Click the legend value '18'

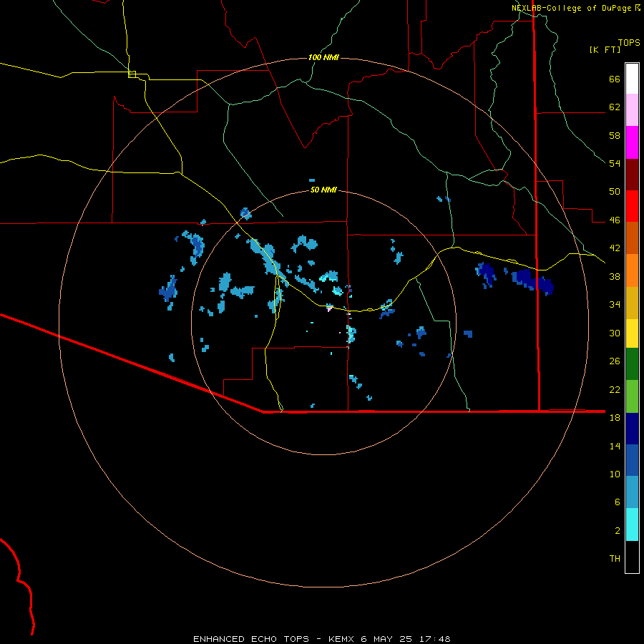point(615,417)
